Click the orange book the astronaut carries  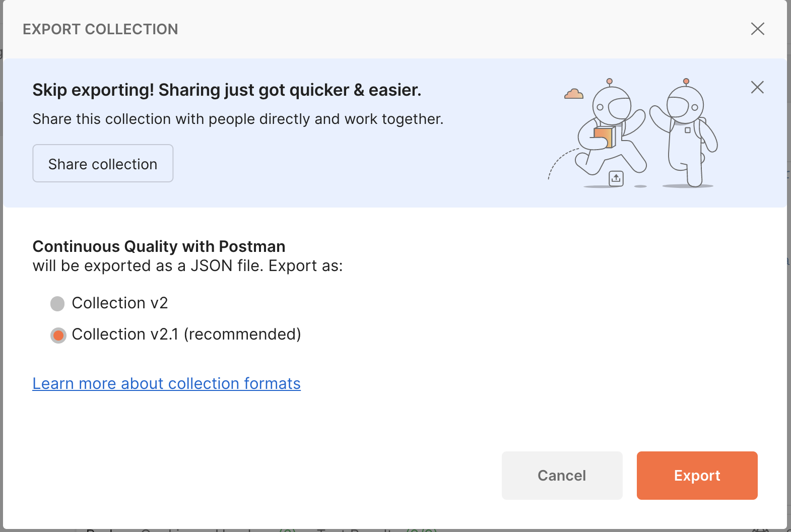(x=603, y=137)
